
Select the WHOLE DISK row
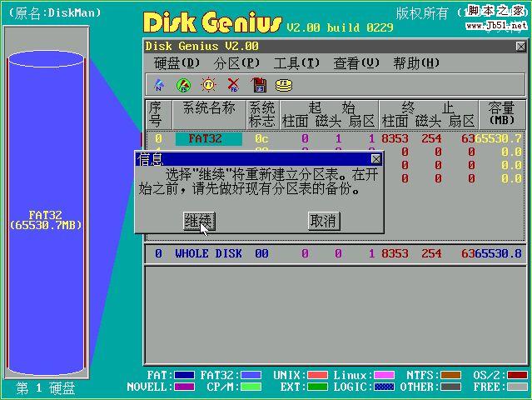[x=208, y=253]
